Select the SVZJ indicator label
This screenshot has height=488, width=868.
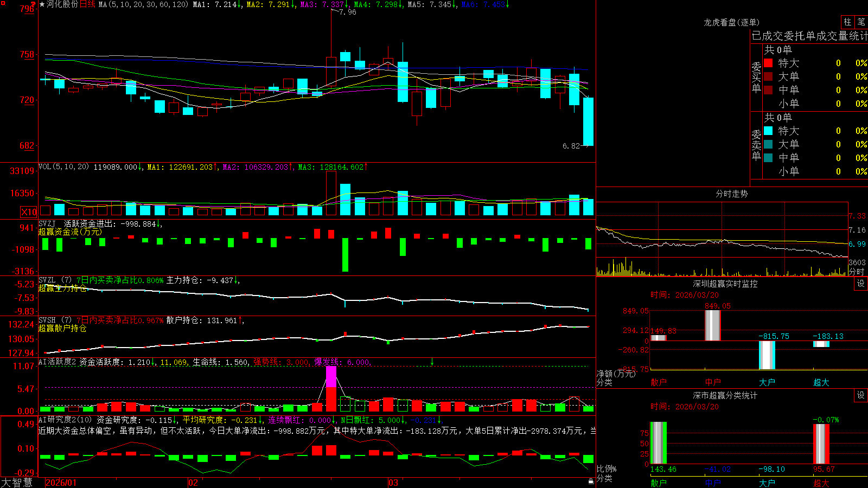pos(47,223)
